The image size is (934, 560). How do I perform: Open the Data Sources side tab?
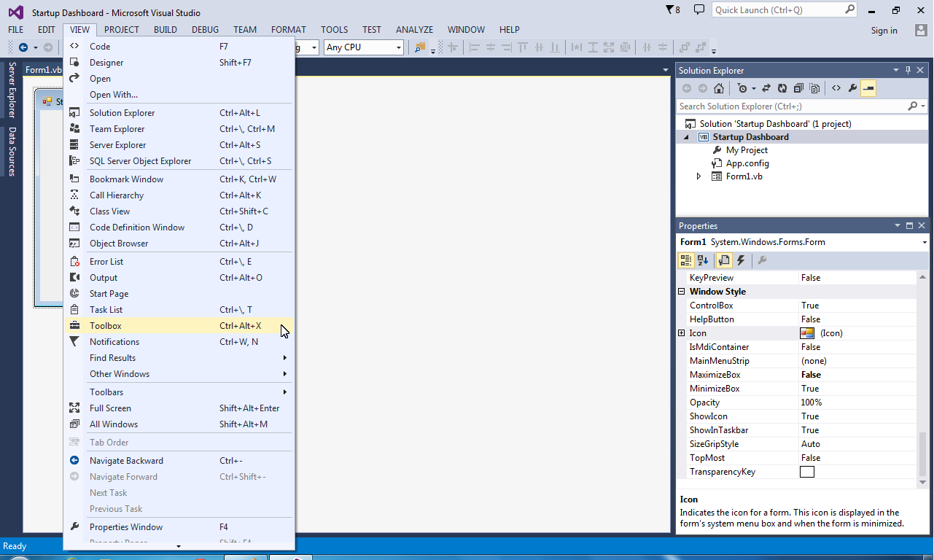point(12,151)
